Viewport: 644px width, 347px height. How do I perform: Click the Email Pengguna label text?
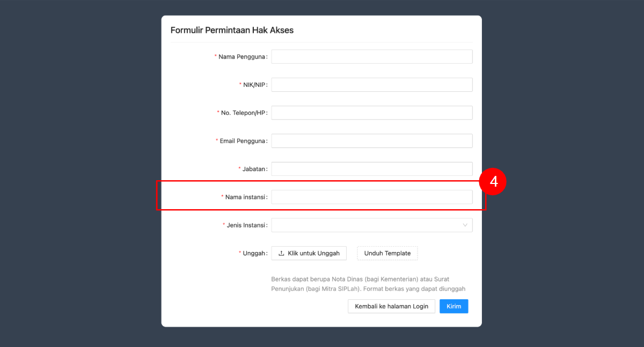pyautogui.click(x=243, y=141)
